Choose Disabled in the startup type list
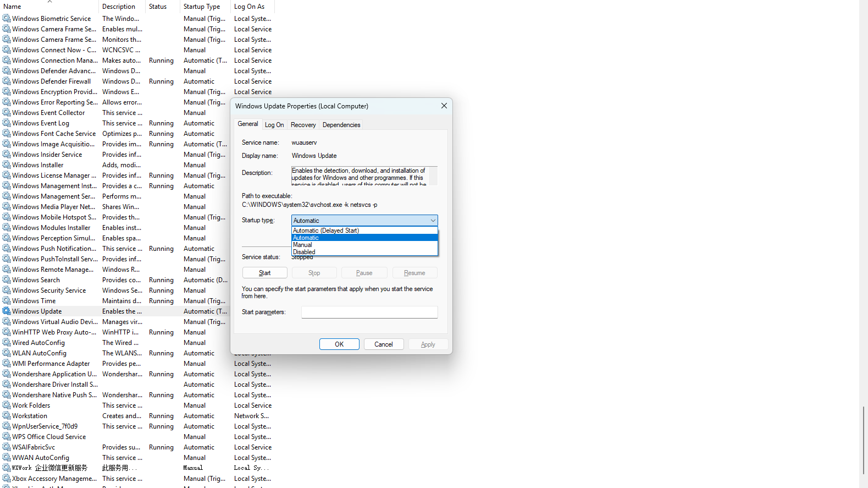 pyautogui.click(x=305, y=252)
